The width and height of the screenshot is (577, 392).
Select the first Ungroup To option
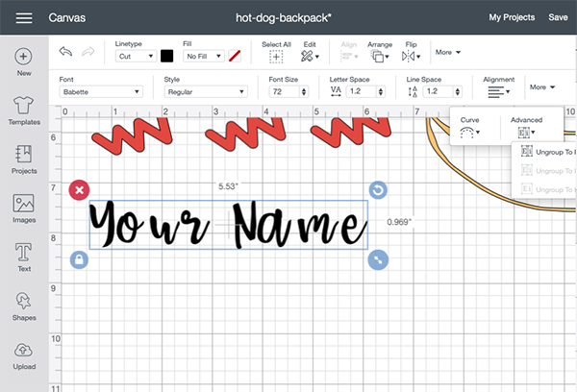(x=548, y=152)
